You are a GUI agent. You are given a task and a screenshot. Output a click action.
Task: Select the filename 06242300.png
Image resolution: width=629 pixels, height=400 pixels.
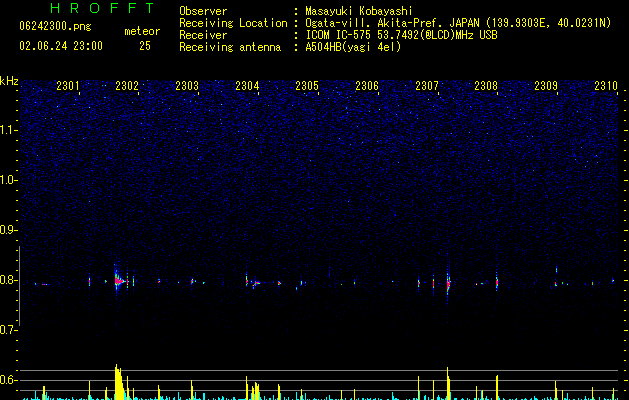(x=55, y=26)
